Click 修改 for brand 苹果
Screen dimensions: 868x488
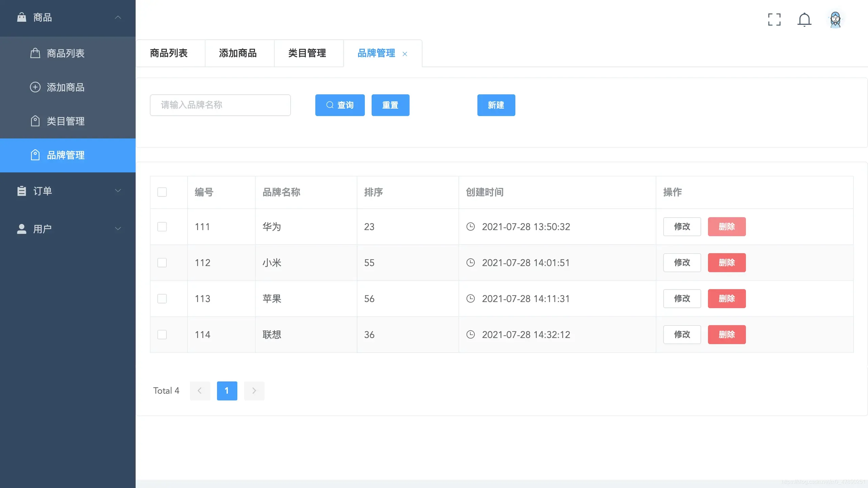click(682, 299)
